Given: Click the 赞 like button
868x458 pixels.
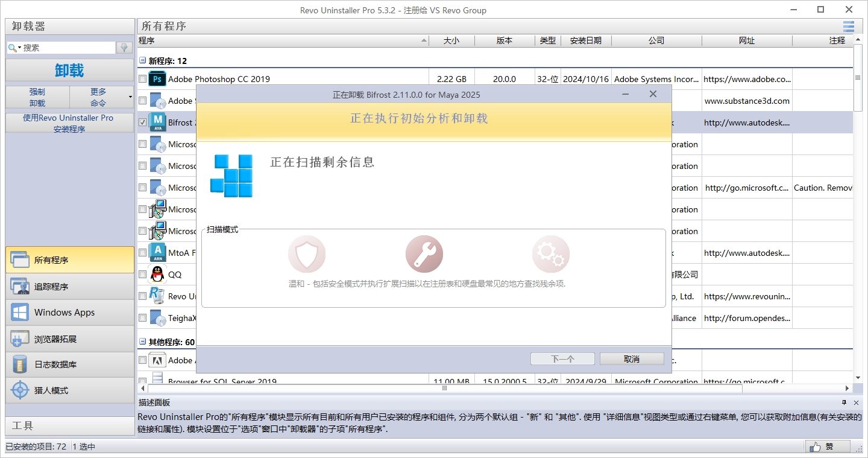Looking at the screenshot, I should (828, 447).
